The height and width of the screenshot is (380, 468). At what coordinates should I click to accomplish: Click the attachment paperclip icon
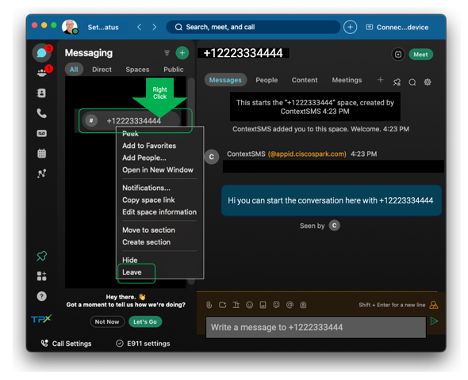(x=209, y=305)
